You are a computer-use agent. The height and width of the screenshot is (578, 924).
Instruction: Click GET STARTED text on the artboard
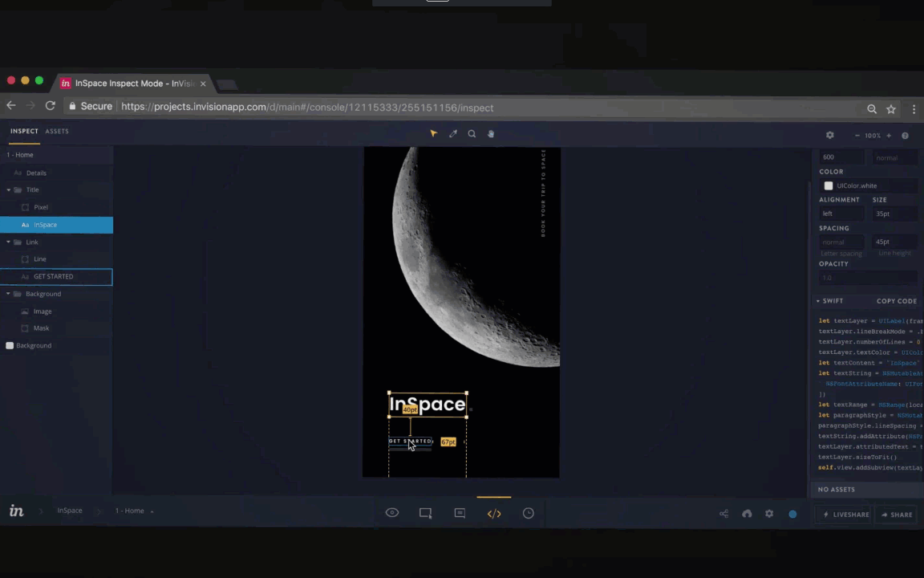click(x=411, y=442)
